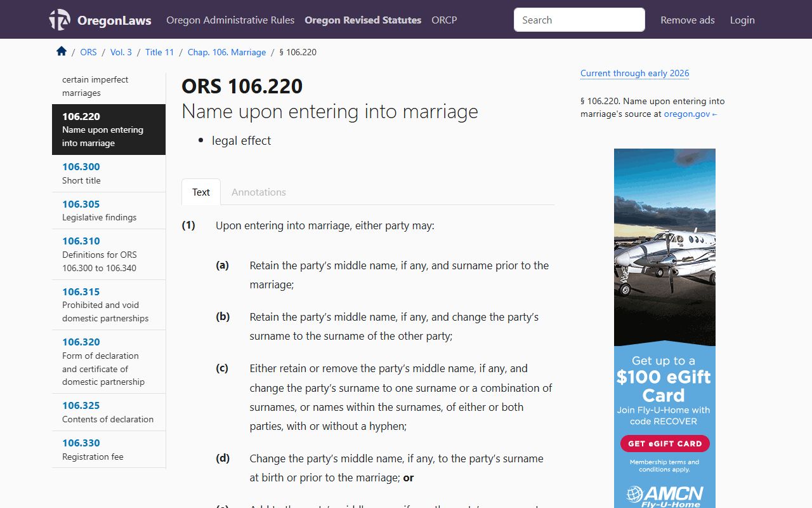Click 'Name upon entering into marriage' subtitle
Viewport: 812px width, 508px height.
(x=330, y=111)
